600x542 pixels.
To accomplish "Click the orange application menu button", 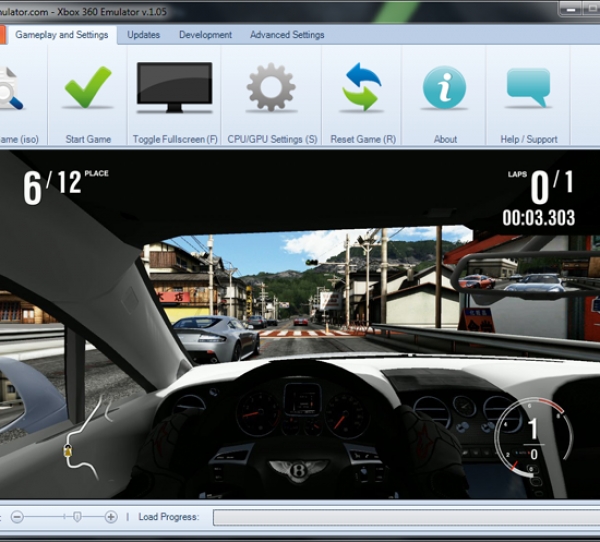I will pos(2,35).
